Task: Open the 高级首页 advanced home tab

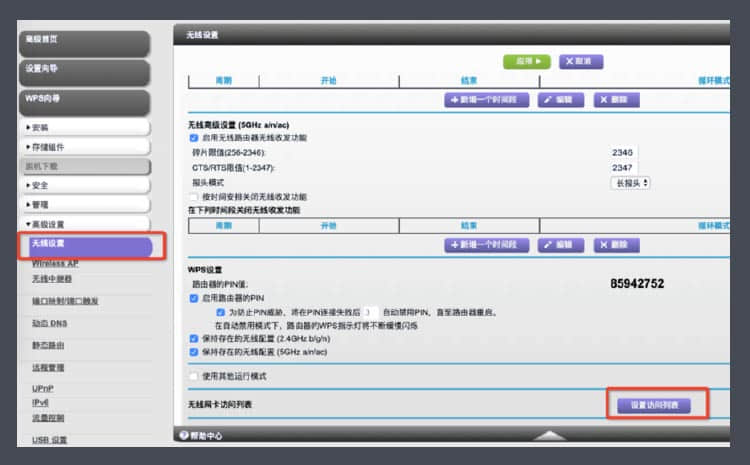Action: 85,43
